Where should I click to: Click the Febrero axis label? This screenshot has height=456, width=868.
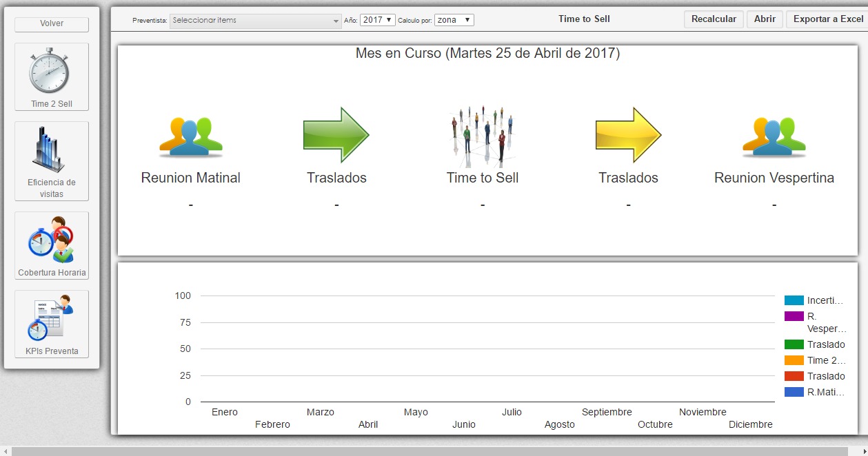[x=272, y=424]
